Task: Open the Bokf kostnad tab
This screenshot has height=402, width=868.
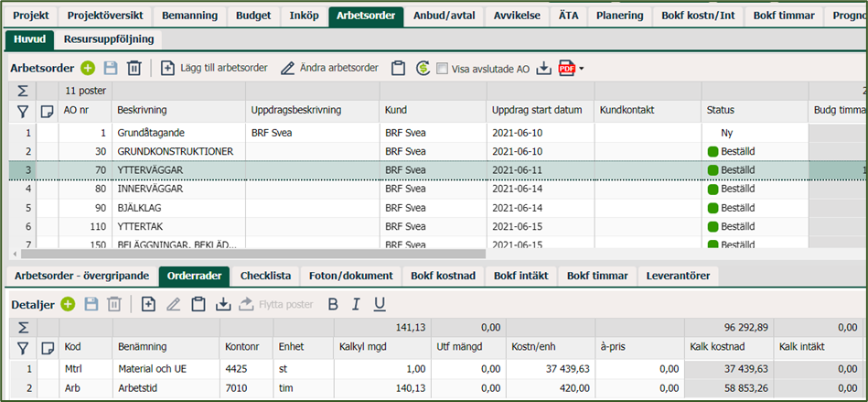Action: [443, 276]
